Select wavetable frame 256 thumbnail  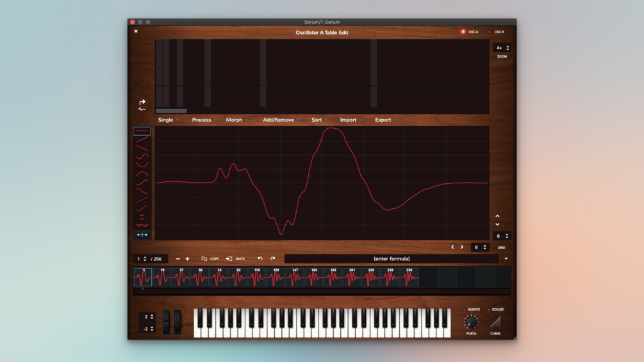pyautogui.click(x=409, y=277)
